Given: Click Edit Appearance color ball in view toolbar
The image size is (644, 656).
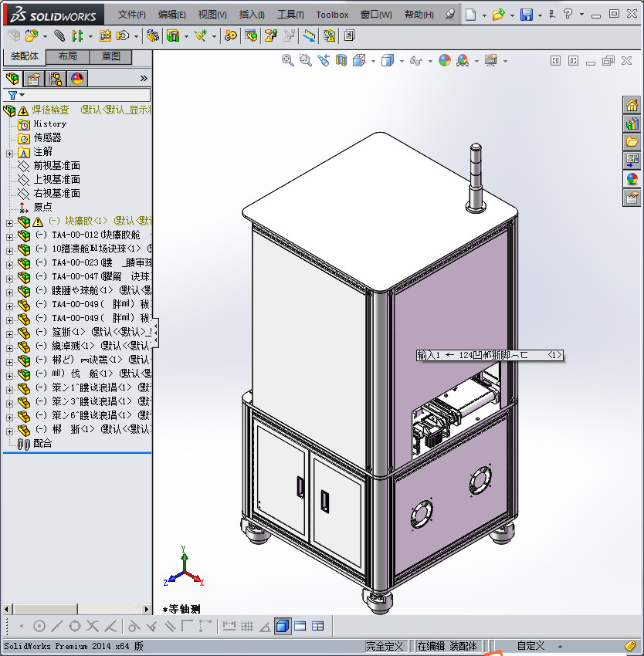Looking at the screenshot, I should point(445,61).
